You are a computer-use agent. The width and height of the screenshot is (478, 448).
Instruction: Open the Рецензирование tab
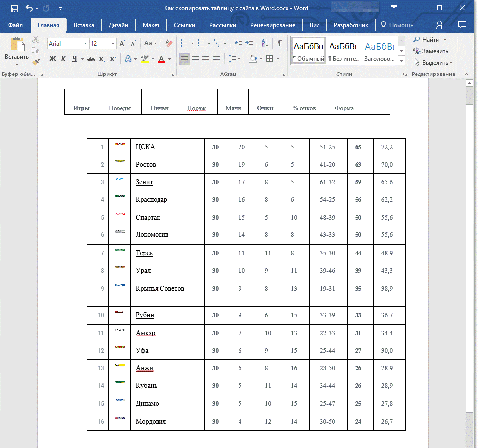tap(273, 25)
